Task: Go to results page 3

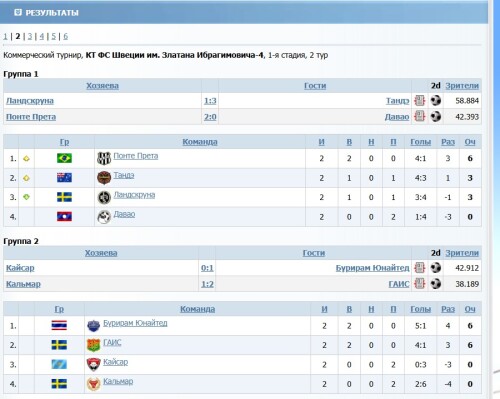Action: (30, 36)
